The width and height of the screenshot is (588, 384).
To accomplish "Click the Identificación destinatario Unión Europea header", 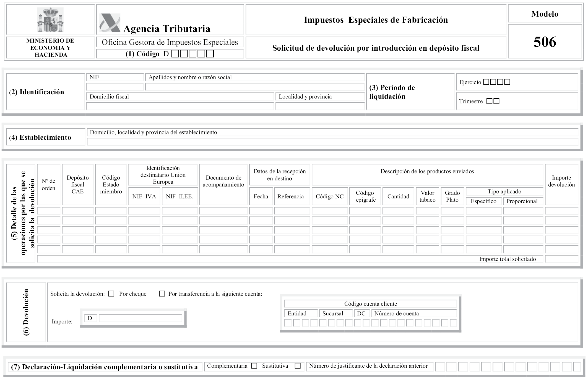I will (163, 175).
